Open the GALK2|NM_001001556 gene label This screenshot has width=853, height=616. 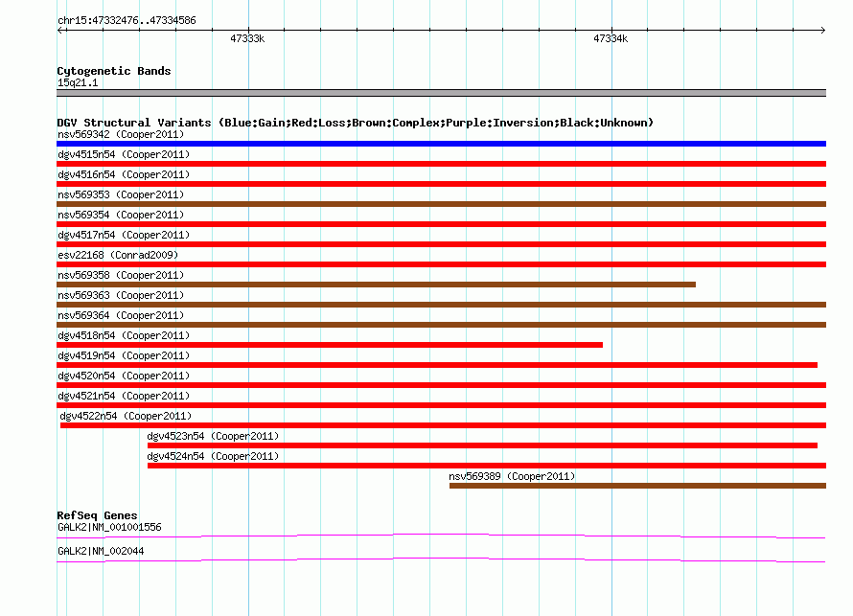109,527
